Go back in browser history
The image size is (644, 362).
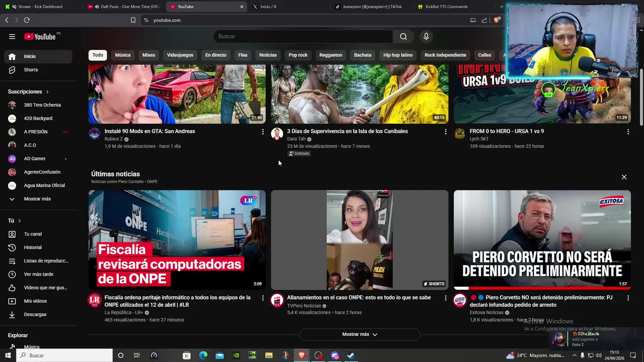pos(7,20)
